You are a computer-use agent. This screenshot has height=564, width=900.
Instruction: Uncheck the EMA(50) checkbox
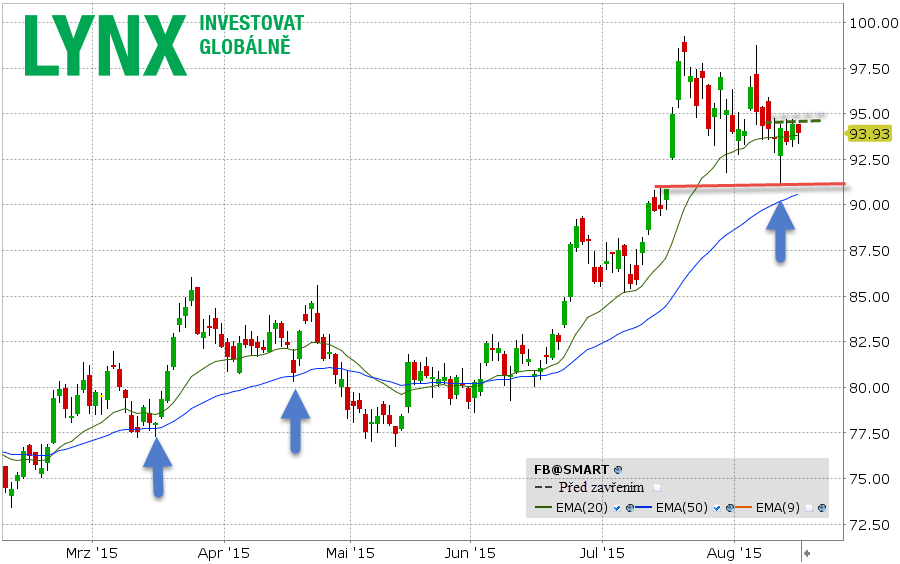(x=717, y=508)
